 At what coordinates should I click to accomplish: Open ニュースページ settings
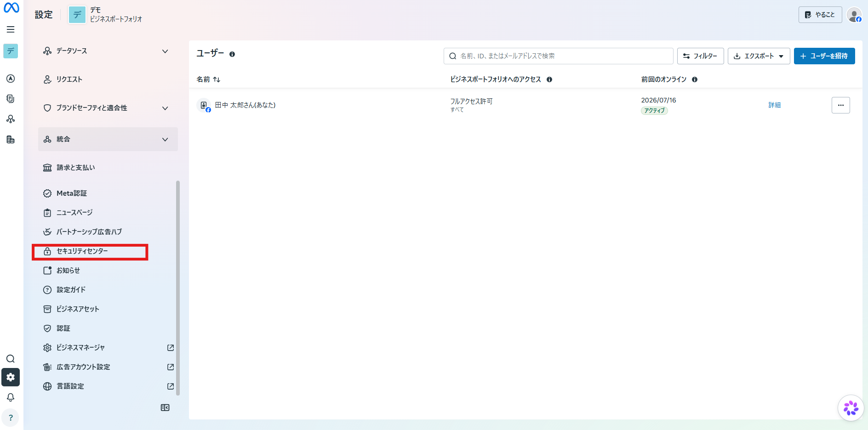pyautogui.click(x=108, y=213)
